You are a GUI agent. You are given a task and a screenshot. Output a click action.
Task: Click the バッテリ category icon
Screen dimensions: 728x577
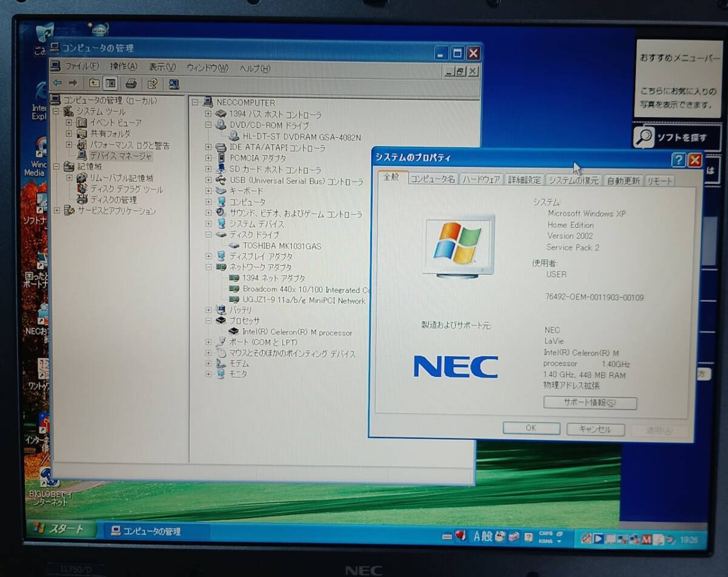221,309
